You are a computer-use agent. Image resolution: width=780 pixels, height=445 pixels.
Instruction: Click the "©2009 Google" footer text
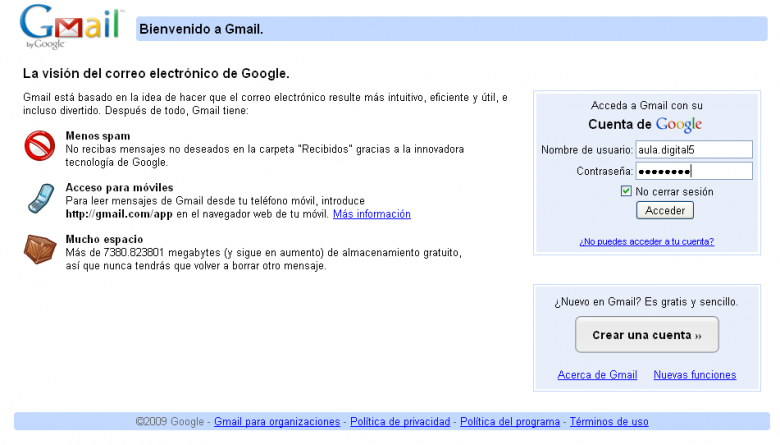pyautogui.click(x=170, y=422)
